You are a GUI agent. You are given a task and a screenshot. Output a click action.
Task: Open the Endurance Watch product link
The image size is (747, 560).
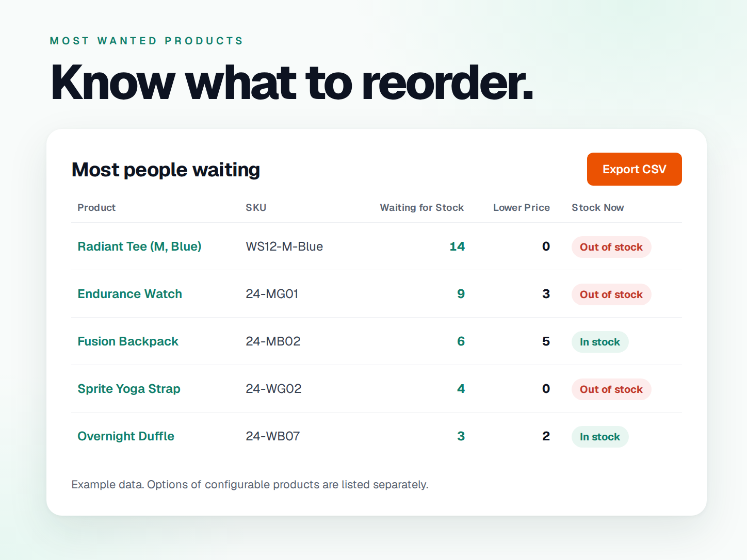coord(129,294)
